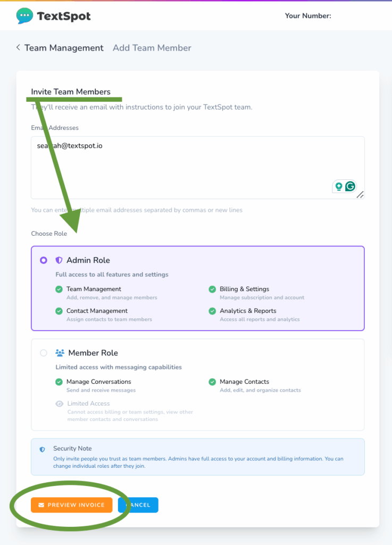Click the green check beside Team Management
This screenshot has height=545, width=392.
[x=59, y=289]
